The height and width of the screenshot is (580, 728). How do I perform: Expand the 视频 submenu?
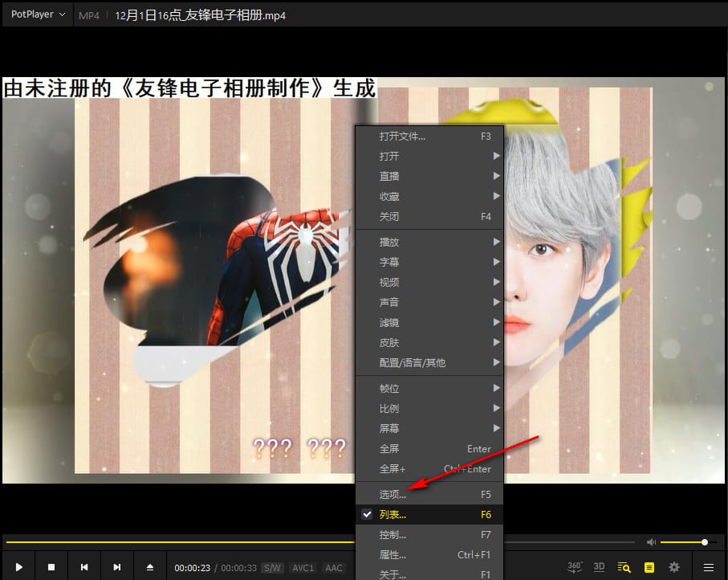(x=429, y=282)
